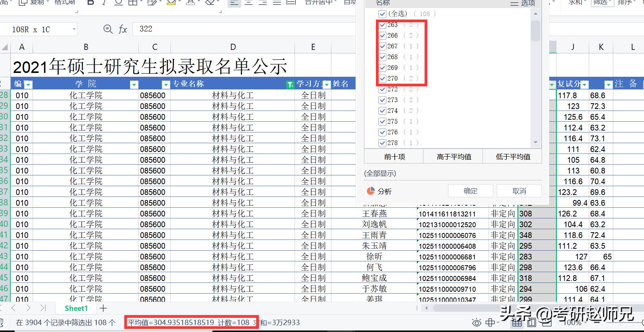Screen dimensions: 644x332
Task: Click the magnifier zoom icon beside fx
Action: coord(108,29)
